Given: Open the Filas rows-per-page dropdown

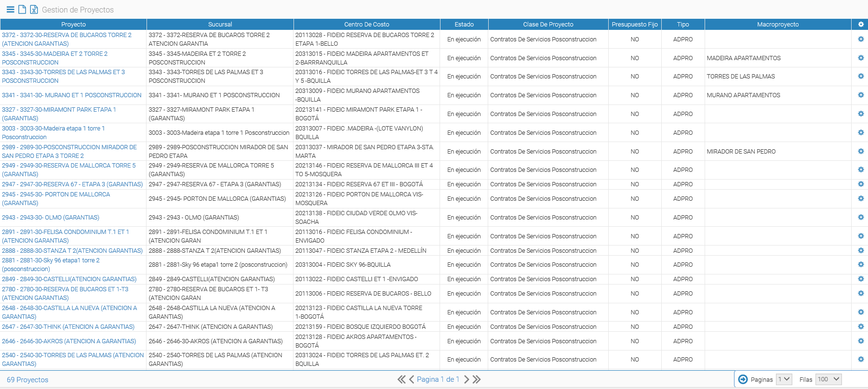Looking at the screenshot, I should (828, 379).
